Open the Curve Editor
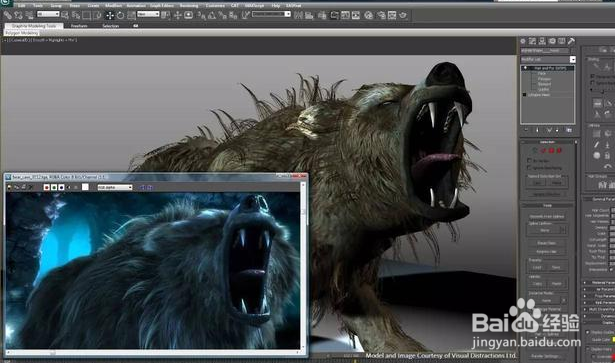 [345, 15]
